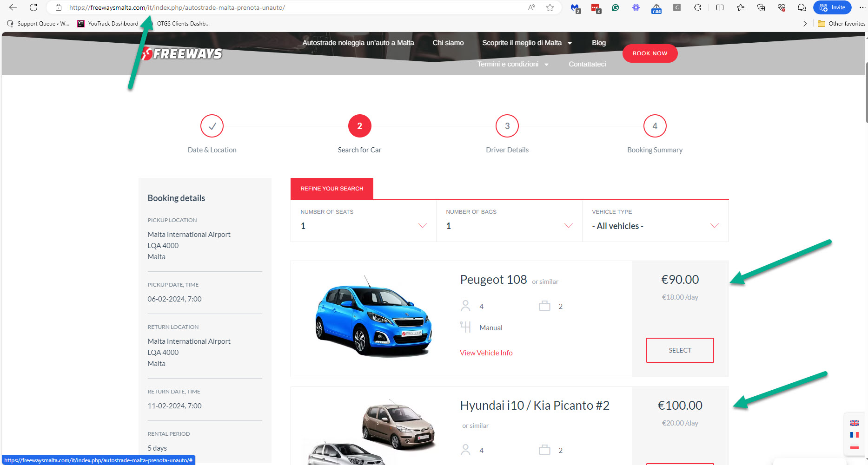The width and height of the screenshot is (868, 465).
Task: Click the REFINE YOUR SEARCH tab
Action: point(332,189)
